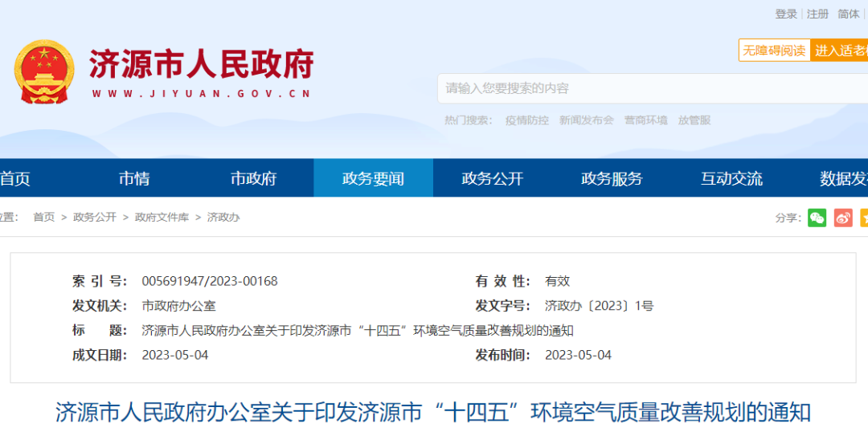The height and width of the screenshot is (444, 868).
Task: Go to the 政务要闻 tab
Action: [x=373, y=178]
